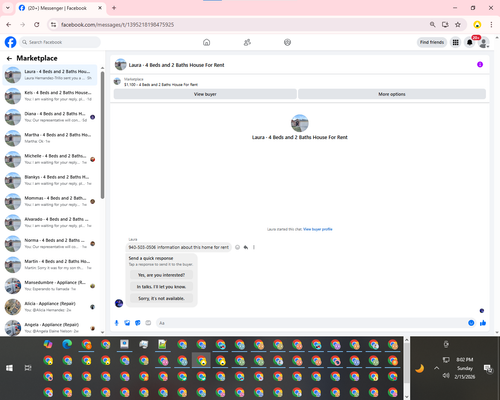This screenshot has height=400, width=500.
Task: Click the GIF icon in composer
Action: point(148,323)
